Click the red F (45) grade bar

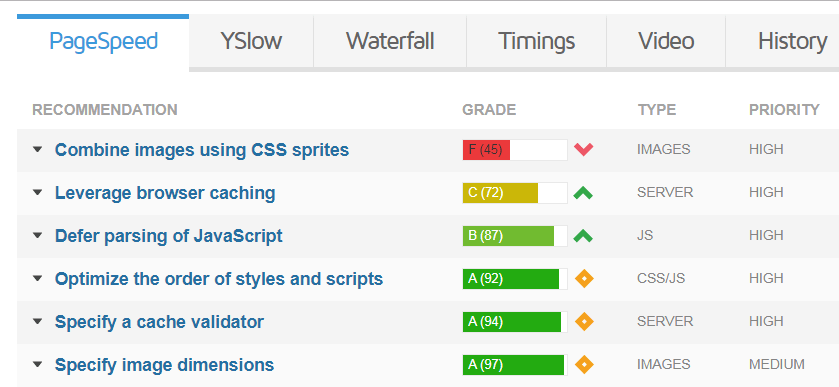pyautogui.click(x=515, y=150)
